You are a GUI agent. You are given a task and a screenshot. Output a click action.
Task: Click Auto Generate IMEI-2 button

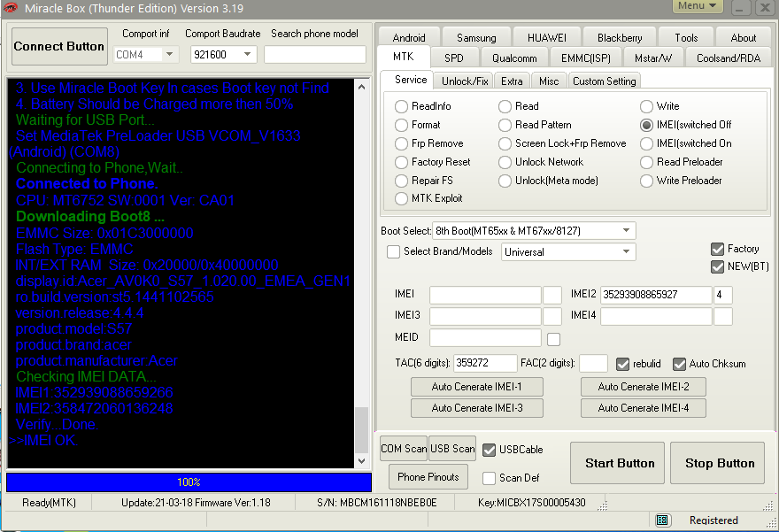(x=644, y=387)
